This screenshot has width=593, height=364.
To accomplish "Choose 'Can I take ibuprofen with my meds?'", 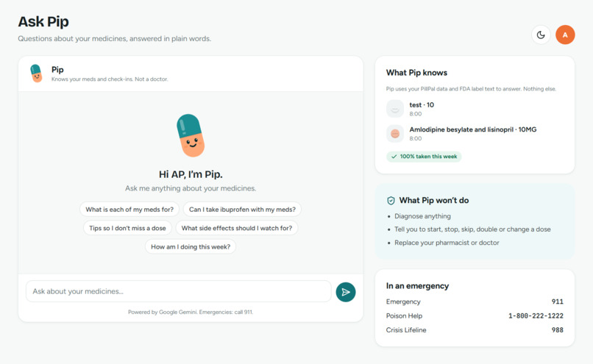I will click(242, 210).
